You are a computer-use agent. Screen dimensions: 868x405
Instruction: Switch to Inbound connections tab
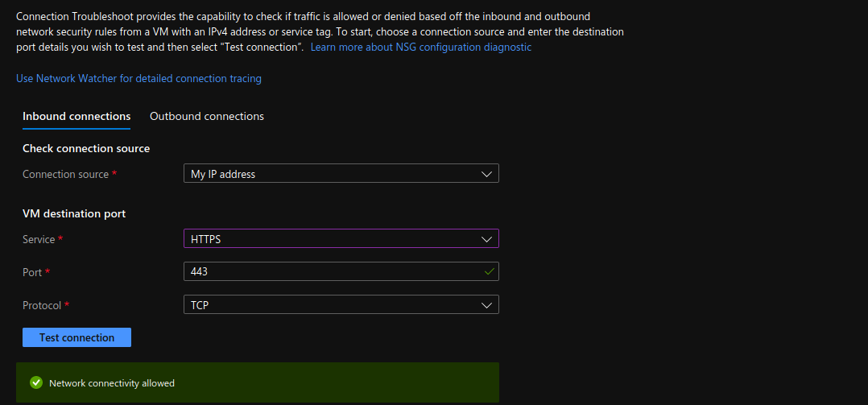point(76,116)
